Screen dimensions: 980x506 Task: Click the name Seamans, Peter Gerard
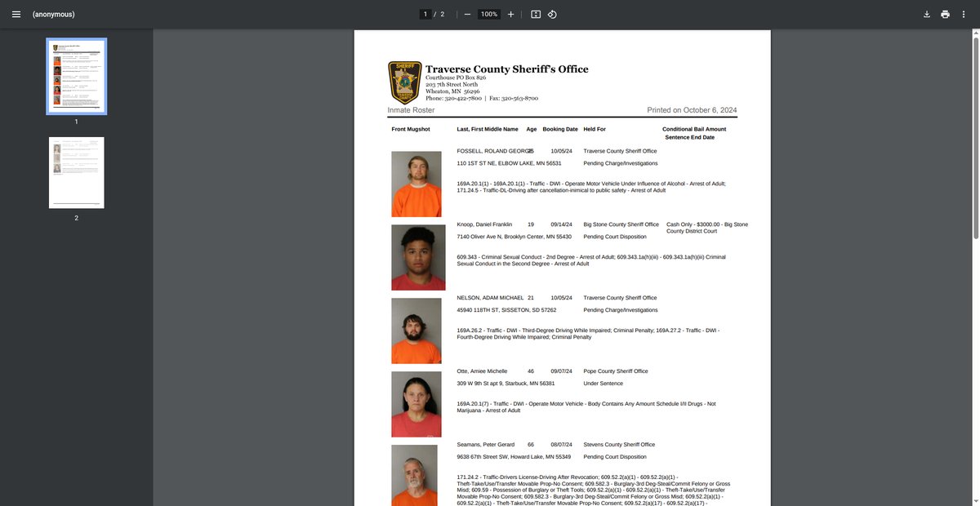pyautogui.click(x=486, y=445)
